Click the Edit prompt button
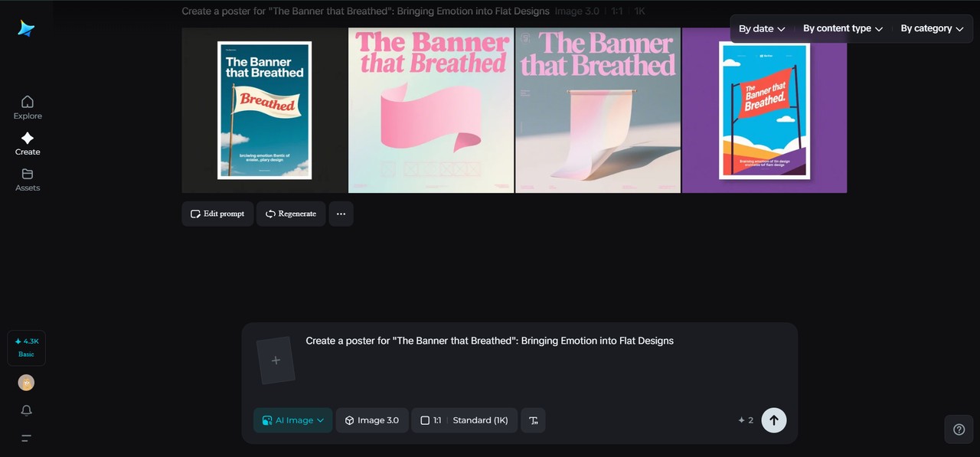The image size is (980, 457). (217, 214)
